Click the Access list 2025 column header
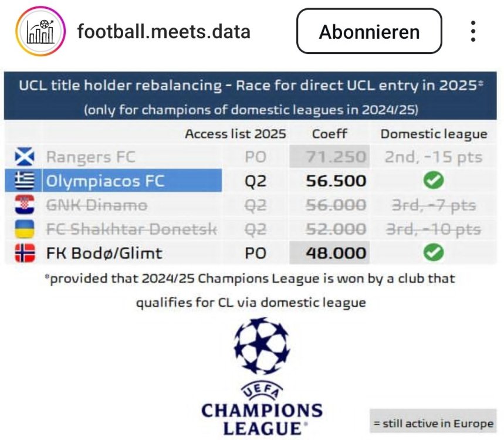This screenshot has width=504, height=440. coord(235,134)
